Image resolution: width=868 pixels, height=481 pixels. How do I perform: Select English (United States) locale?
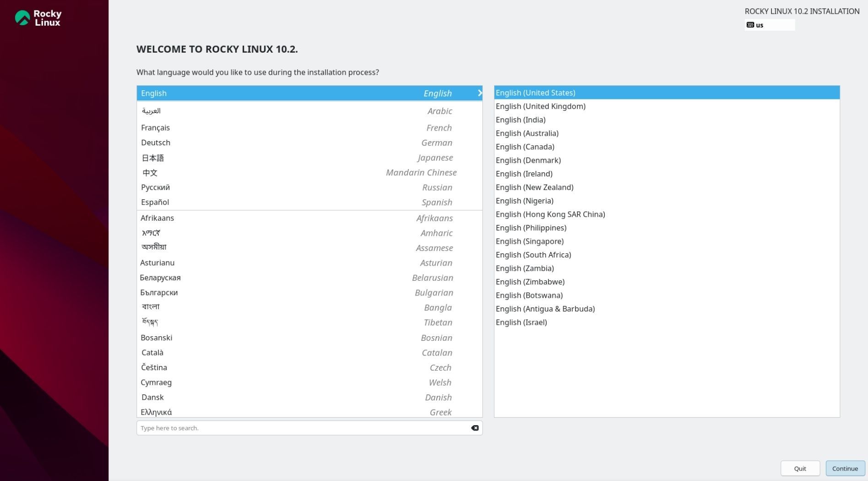coord(667,93)
